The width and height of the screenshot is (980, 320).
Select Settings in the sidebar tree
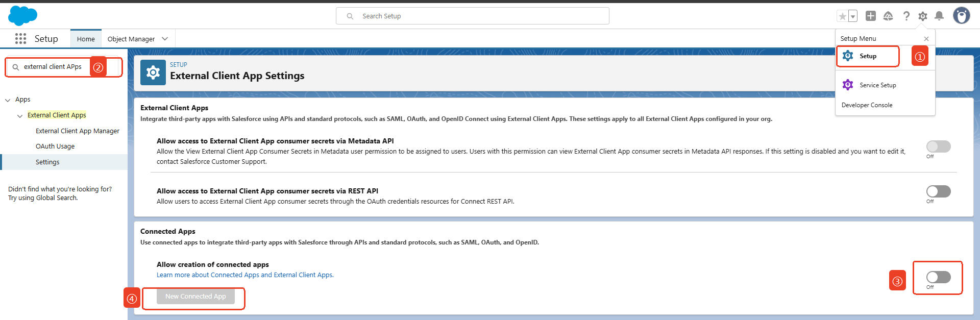click(47, 162)
